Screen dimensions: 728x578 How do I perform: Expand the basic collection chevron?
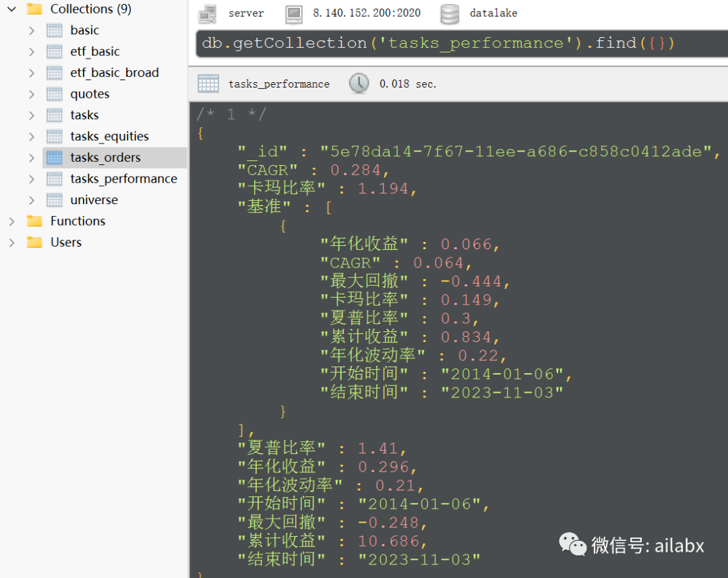31,30
